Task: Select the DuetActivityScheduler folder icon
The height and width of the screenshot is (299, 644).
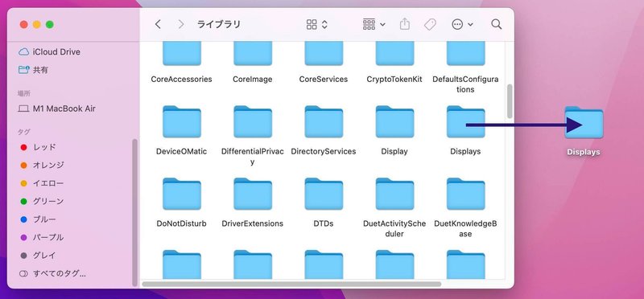Action: (x=394, y=194)
